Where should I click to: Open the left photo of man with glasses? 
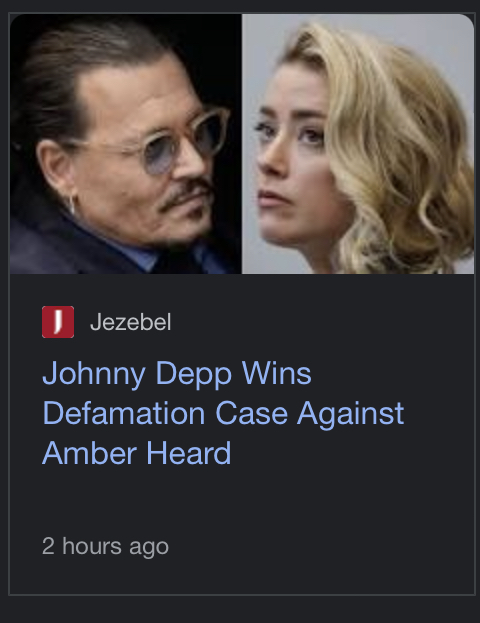[126, 144]
